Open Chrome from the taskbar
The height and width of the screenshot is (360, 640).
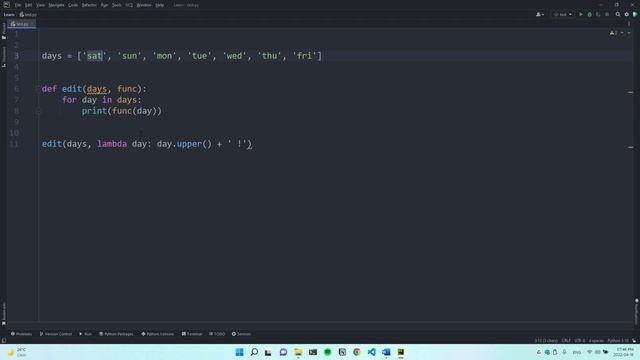[x=357, y=352]
